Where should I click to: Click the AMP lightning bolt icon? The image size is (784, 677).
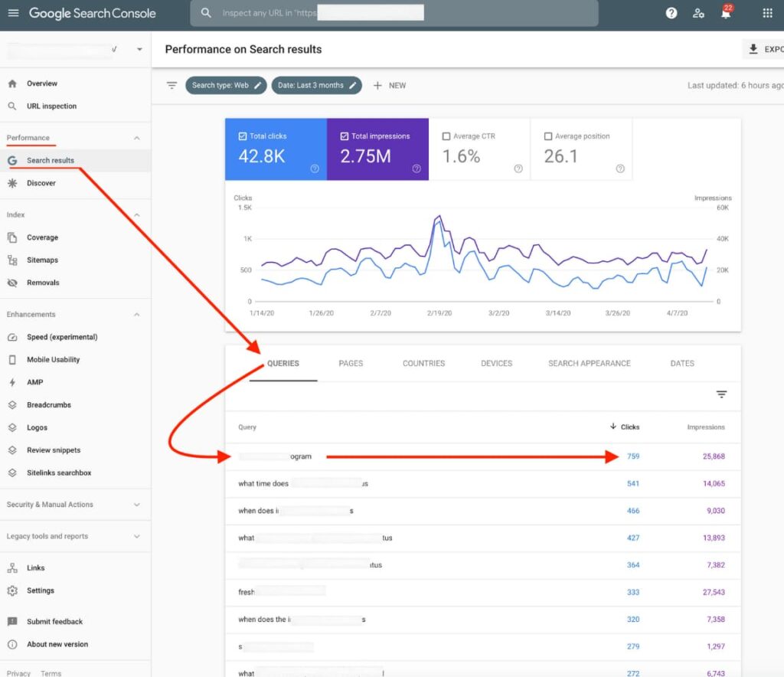[12, 382]
